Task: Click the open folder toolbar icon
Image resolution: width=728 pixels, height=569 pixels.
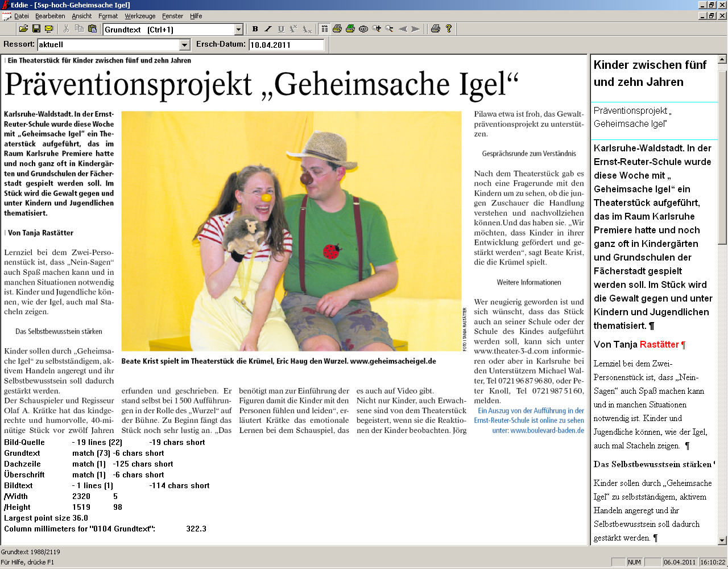Action: tap(23, 28)
